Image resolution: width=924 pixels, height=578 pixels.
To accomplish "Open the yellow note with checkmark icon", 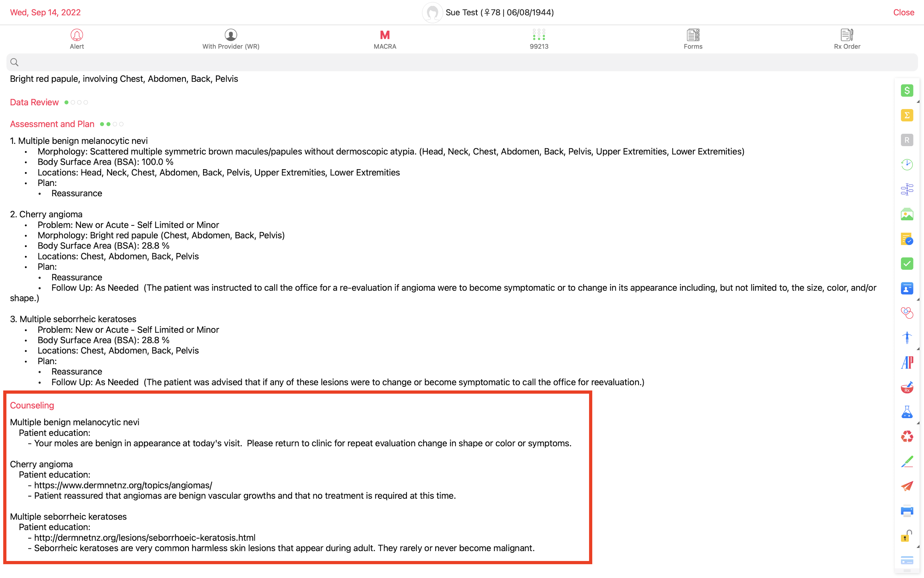I will tap(907, 239).
